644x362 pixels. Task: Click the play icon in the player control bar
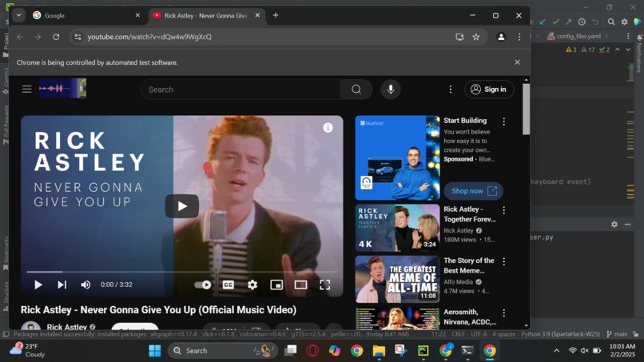pos(38,284)
